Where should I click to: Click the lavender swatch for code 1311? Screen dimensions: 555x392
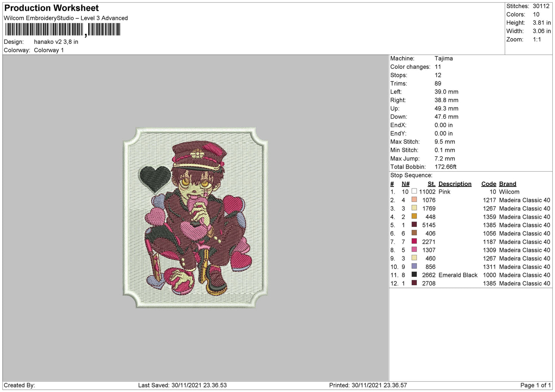pos(414,266)
